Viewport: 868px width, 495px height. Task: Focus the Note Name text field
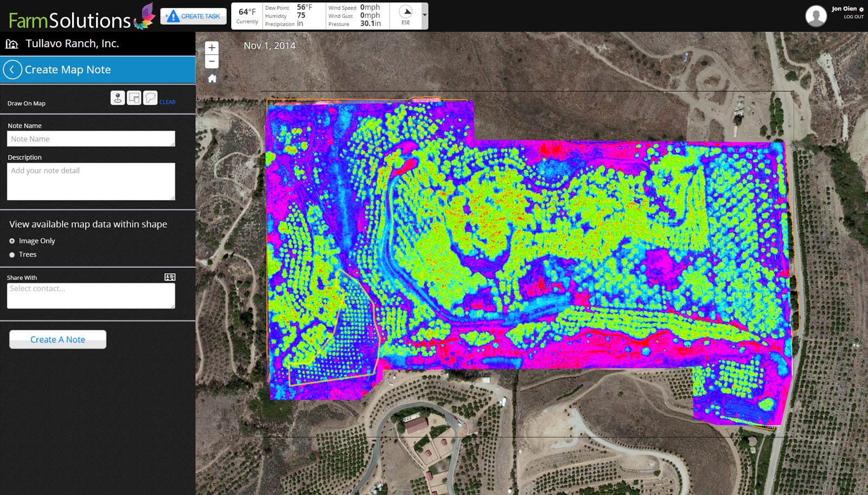pyautogui.click(x=91, y=139)
